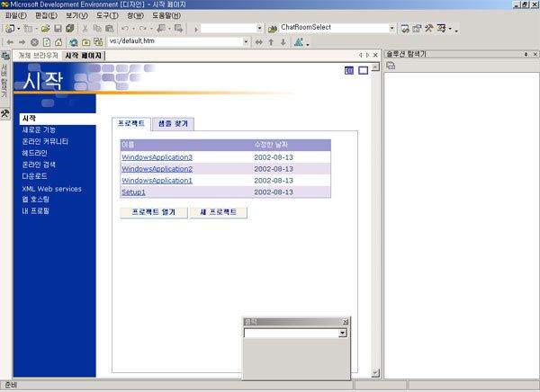Click the Favorites folder icon
540x392 pixels.
[85, 42]
